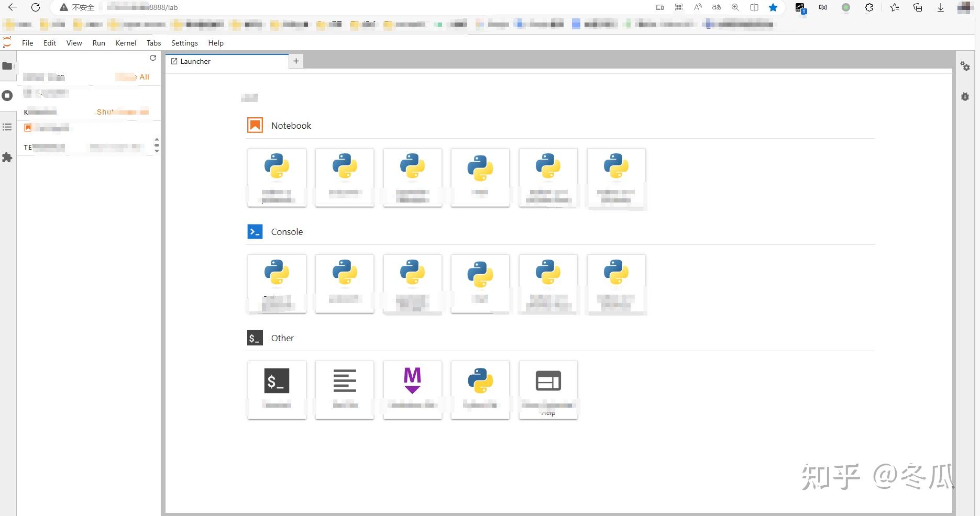Open the Terminal from the Other section
The image size is (980, 516).
pos(277,390)
